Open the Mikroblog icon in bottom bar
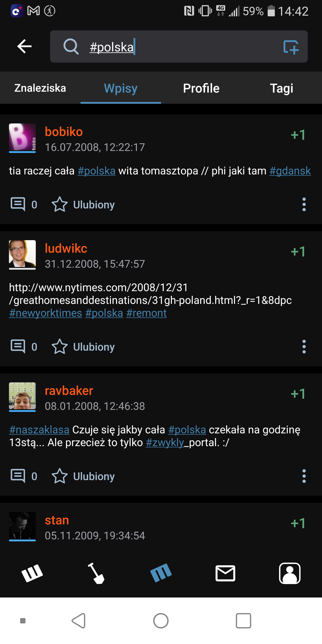 (x=161, y=573)
